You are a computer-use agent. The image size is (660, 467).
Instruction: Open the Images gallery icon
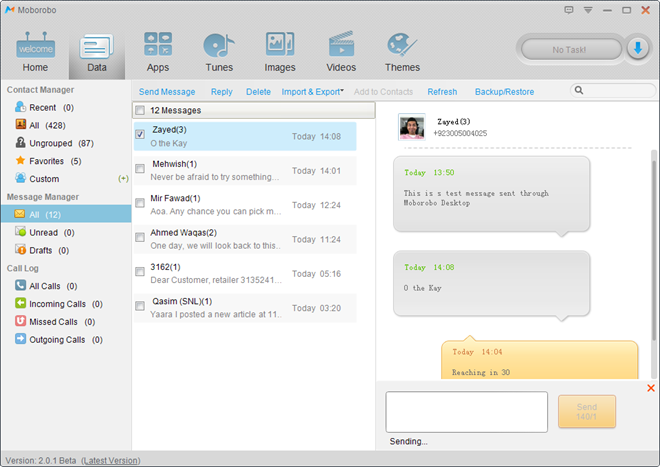coord(280,44)
